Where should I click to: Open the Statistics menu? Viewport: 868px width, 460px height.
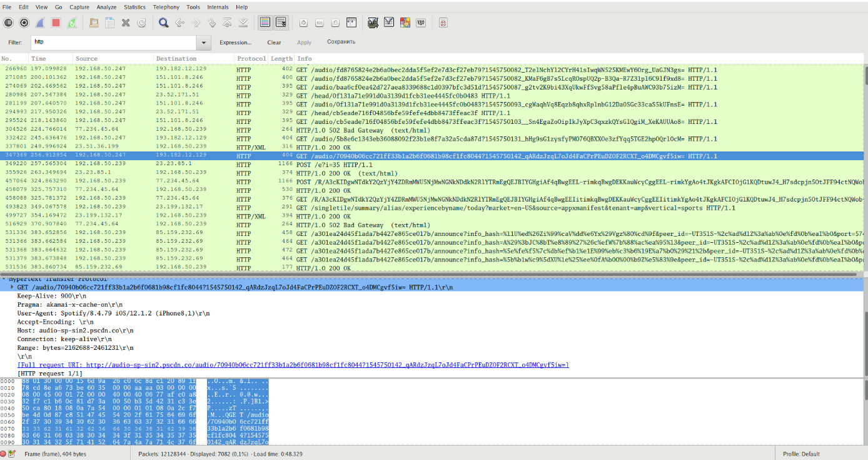click(134, 7)
